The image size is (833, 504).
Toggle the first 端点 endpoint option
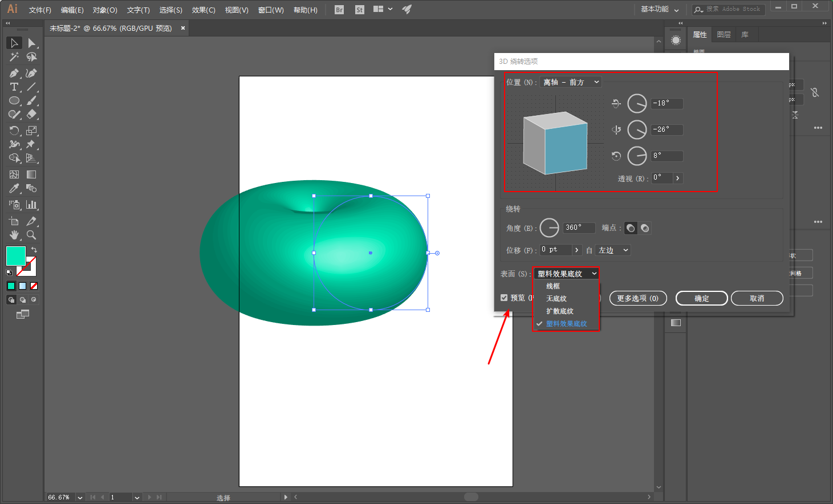(x=630, y=227)
